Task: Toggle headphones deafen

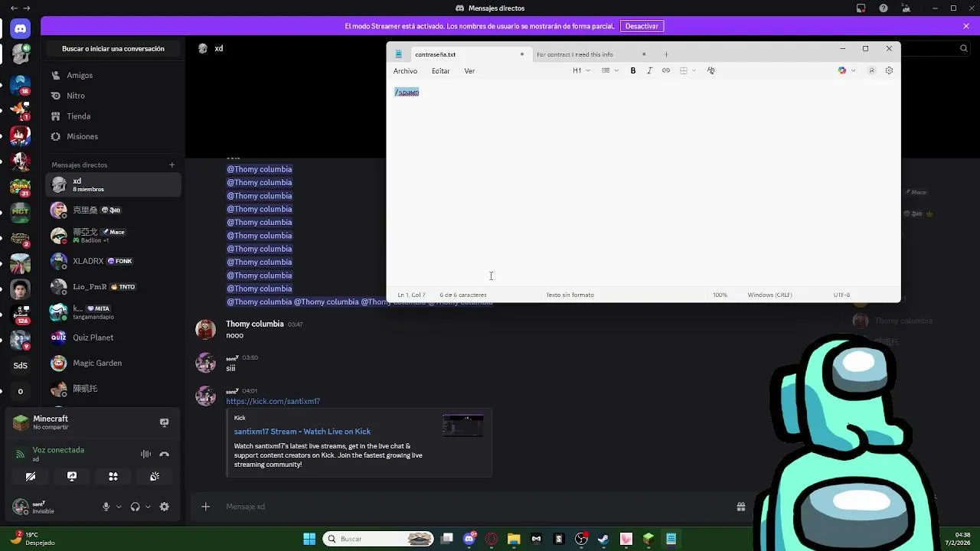Action: [136, 507]
